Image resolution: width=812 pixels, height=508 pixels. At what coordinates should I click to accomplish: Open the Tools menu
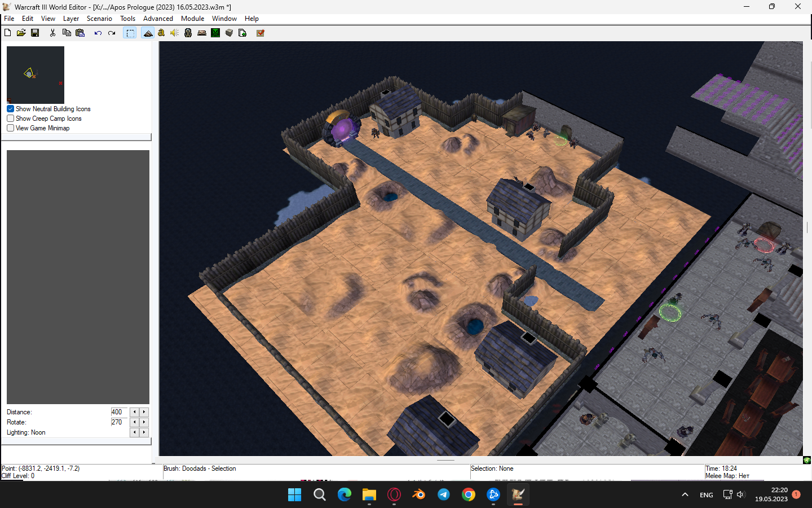tap(128, 19)
